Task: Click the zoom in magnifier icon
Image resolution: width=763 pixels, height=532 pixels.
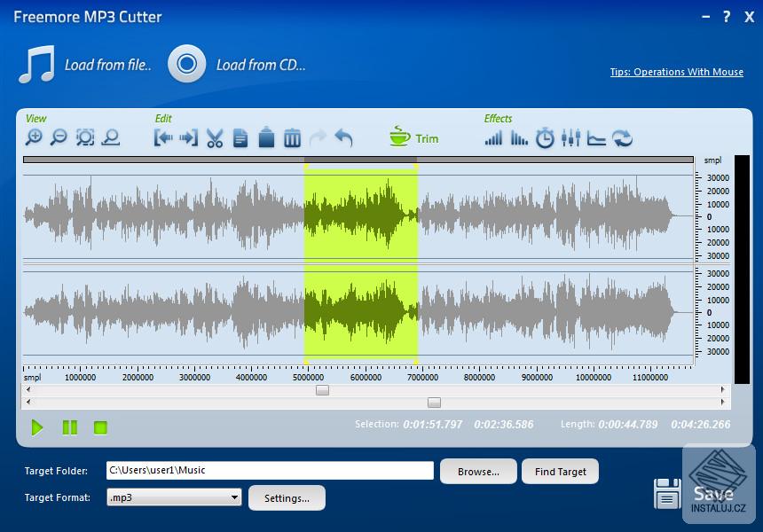Action: tap(34, 138)
